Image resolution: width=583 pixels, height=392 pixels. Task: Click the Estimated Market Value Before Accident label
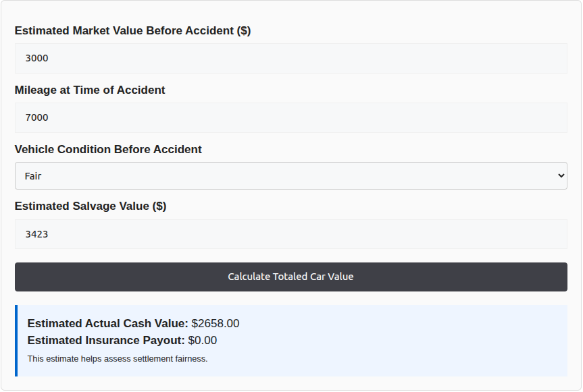tap(132, 30)
